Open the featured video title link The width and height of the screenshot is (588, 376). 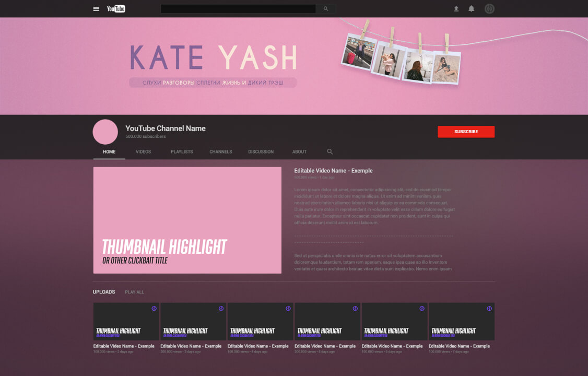click(333, 171)
